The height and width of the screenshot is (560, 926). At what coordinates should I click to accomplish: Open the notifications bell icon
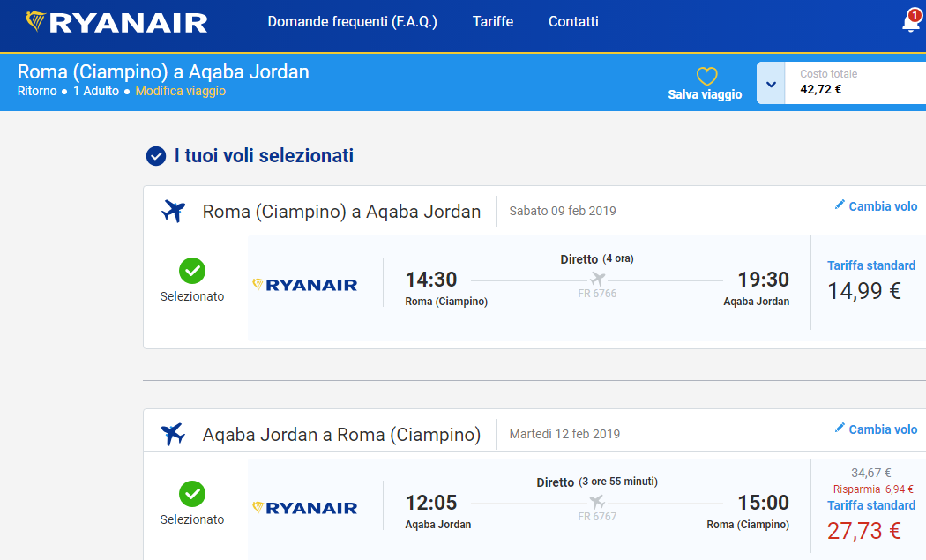point(911,22)
